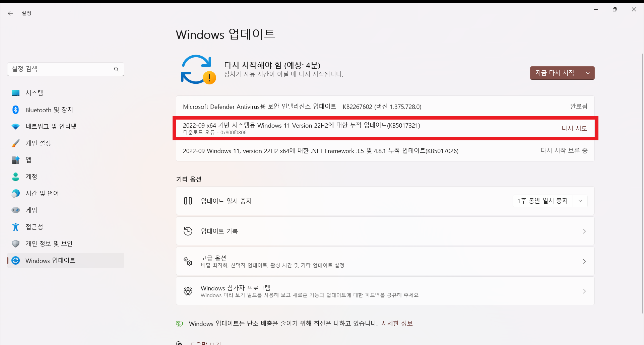Click the green leaf carbon emissions icon

coord(180,324)
